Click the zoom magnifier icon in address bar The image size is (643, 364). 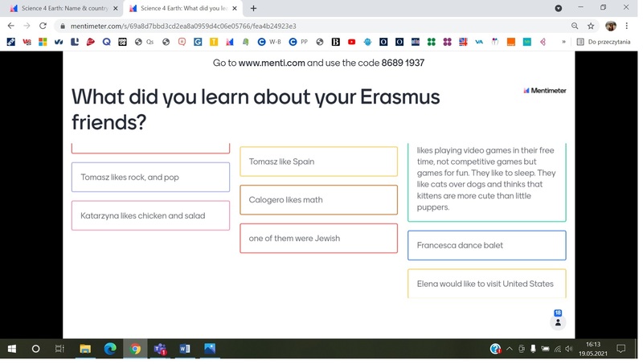pos(575,26)
